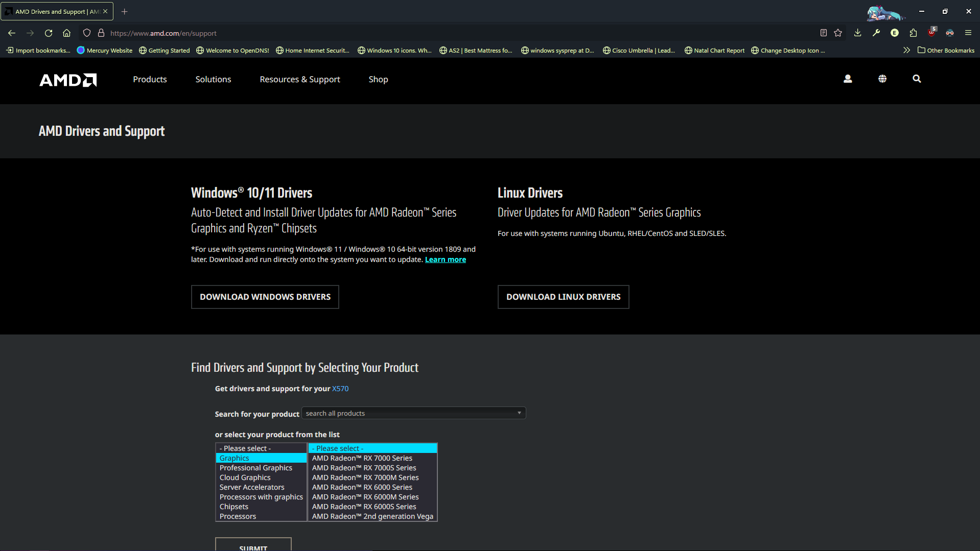Click the browser address bar URL
Image resolution: width=980 pixels, height=551 pixels.
[x=164, y=33]
